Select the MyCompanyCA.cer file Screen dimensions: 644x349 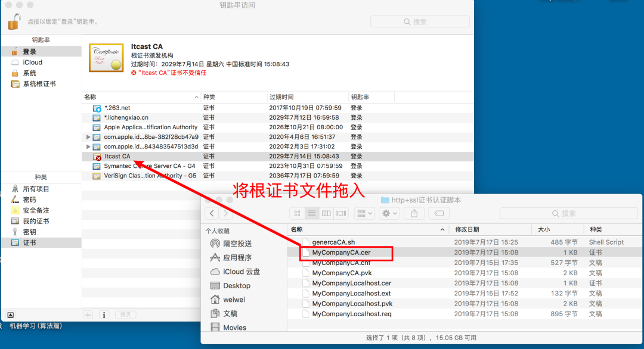465,252
